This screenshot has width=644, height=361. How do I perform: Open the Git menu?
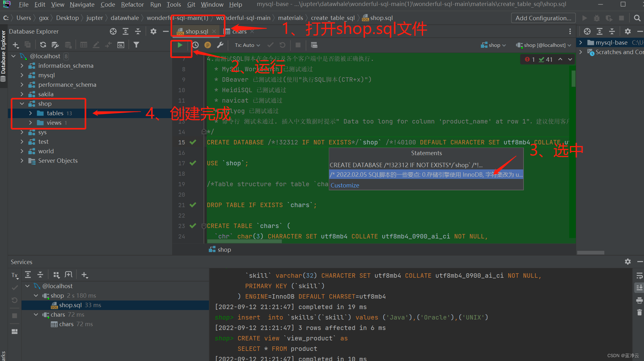pyautogui.click(x=191, y=4)
